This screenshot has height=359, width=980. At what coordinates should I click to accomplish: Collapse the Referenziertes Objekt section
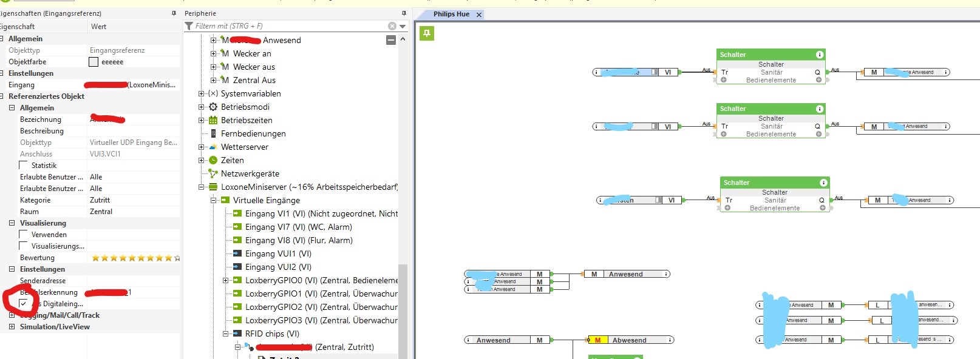[x=2, y=96]
